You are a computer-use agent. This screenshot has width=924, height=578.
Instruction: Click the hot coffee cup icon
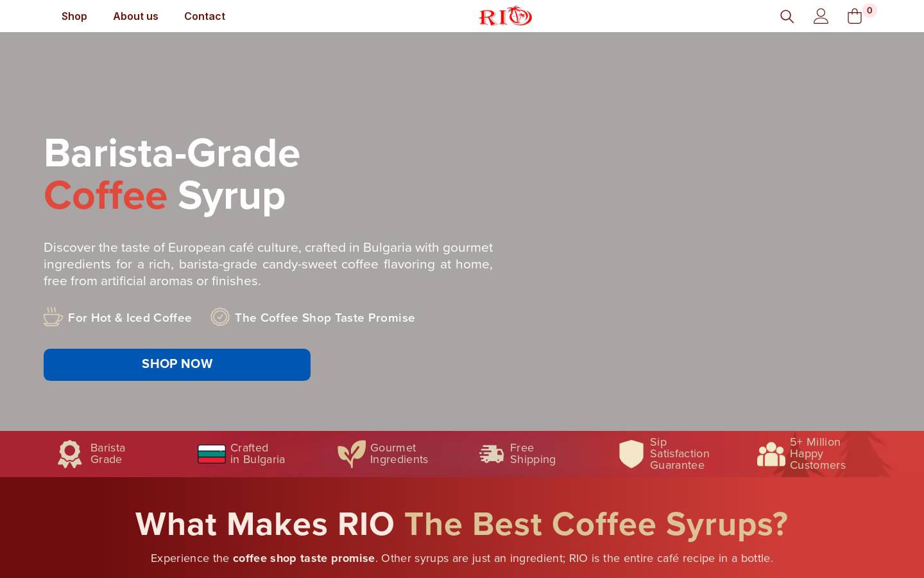pos(53,317)
